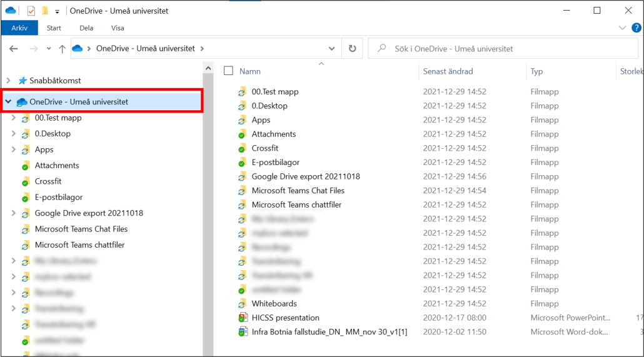Viewport: 644px width, 357px height.
Task: Select Crossfit in the navigation tree
Action: 48,181
